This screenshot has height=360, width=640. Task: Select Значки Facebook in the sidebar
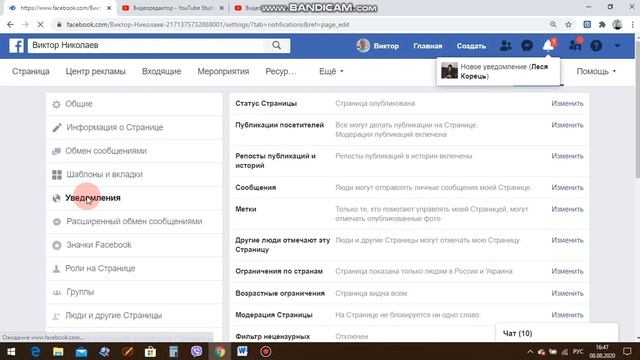[x=134, y=245]
